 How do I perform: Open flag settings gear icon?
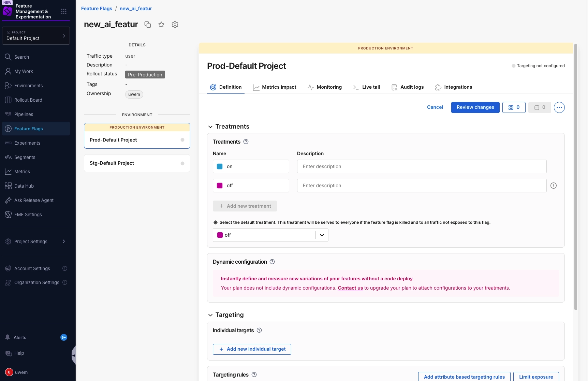(x=175, y=25)
